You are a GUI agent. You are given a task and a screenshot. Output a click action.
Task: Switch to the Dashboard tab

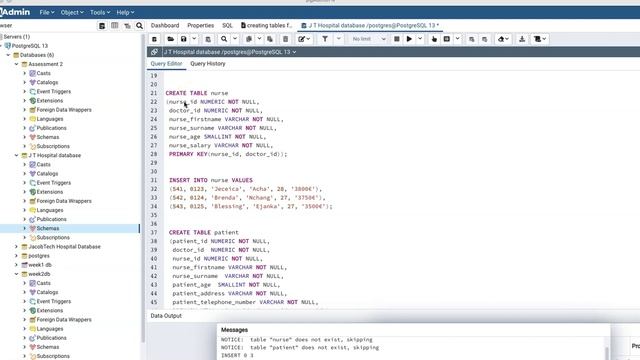[x=165, y=25]
